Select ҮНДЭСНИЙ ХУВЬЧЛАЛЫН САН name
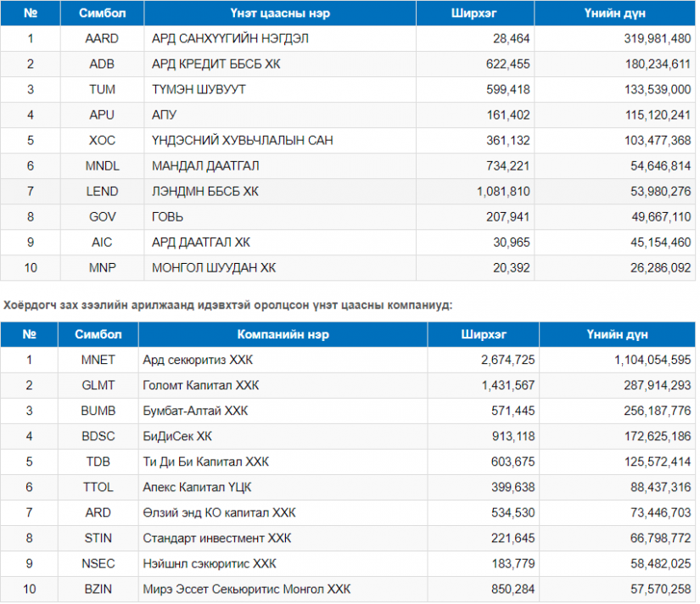This screenshot has width=700, height=604. (242, 140)
